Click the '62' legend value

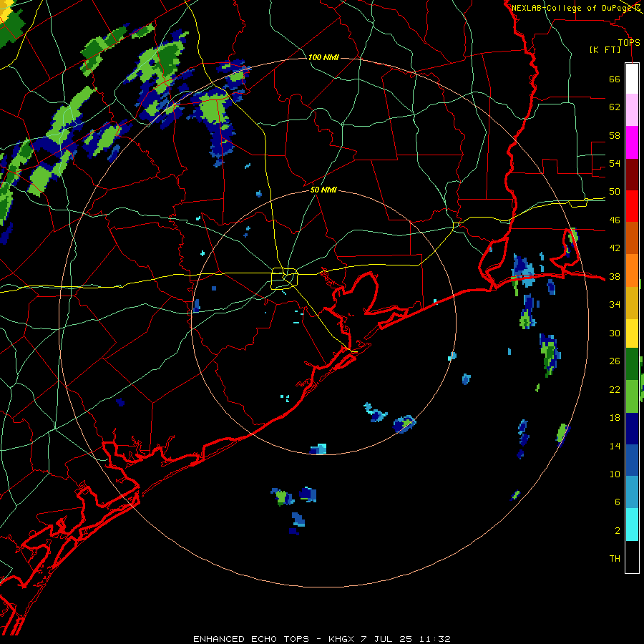[x=615, y=107]
